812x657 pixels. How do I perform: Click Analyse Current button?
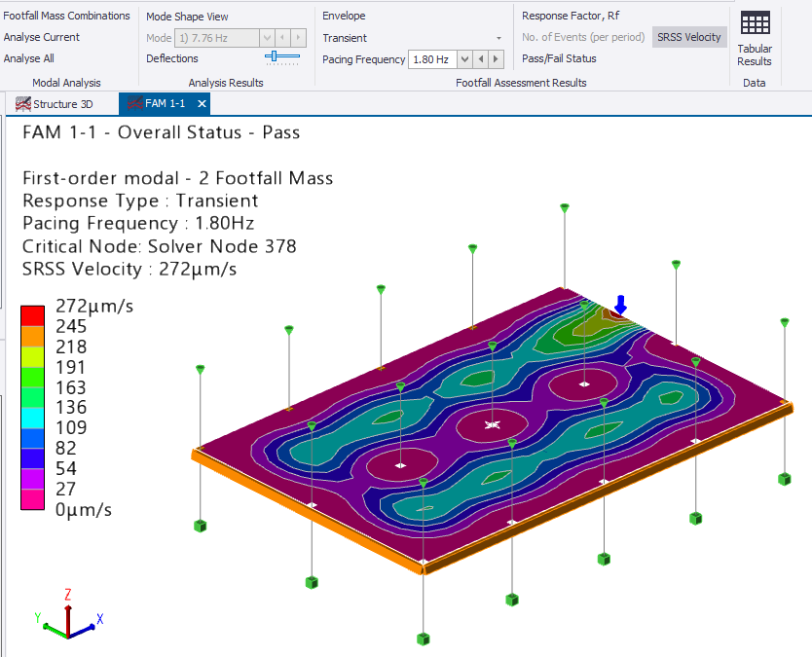[x=42, y=37]
